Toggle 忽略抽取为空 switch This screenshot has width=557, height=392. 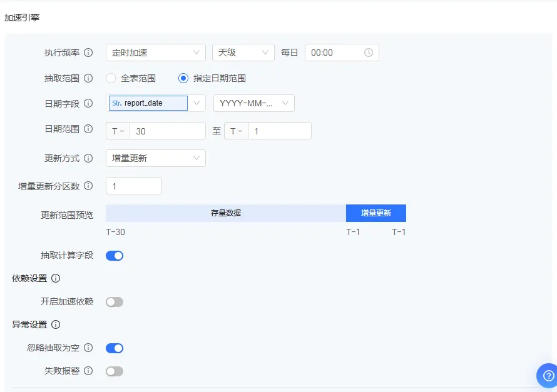[x=115, y=348]
